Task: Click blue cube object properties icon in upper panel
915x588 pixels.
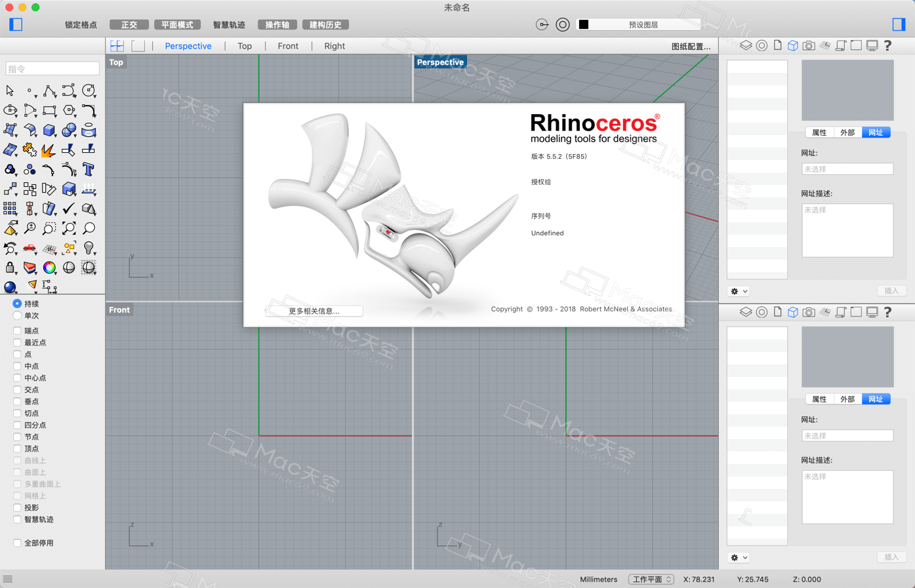Action: pyautogui.click(x=793, y=45)
